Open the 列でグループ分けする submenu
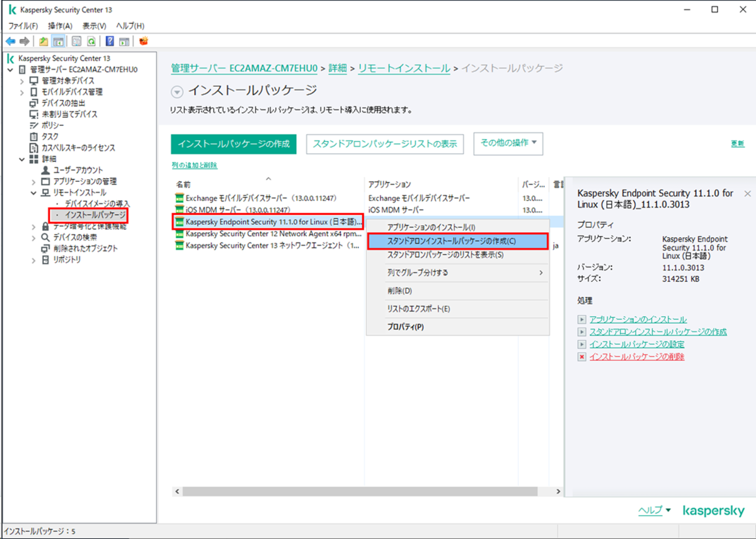 coord(457,273)
